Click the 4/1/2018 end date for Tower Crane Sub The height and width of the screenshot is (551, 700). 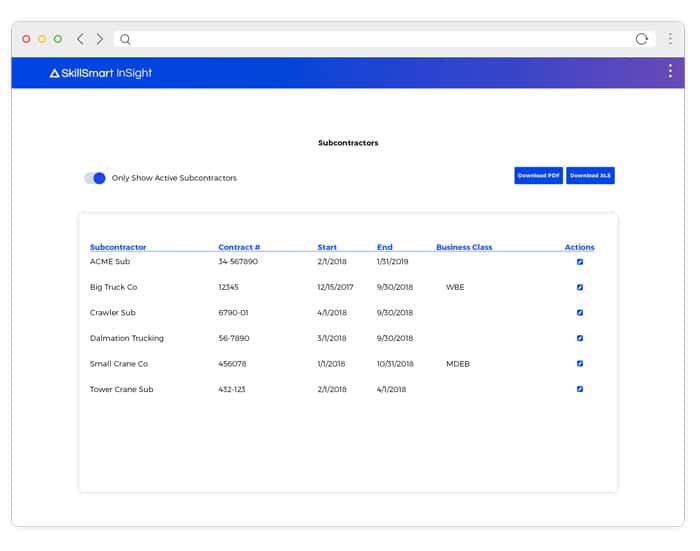(392, 389)
